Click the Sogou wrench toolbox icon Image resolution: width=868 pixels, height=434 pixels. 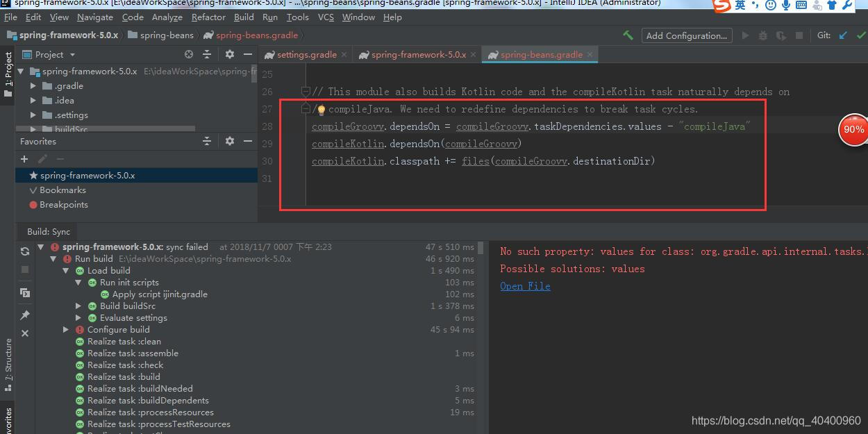848,5
